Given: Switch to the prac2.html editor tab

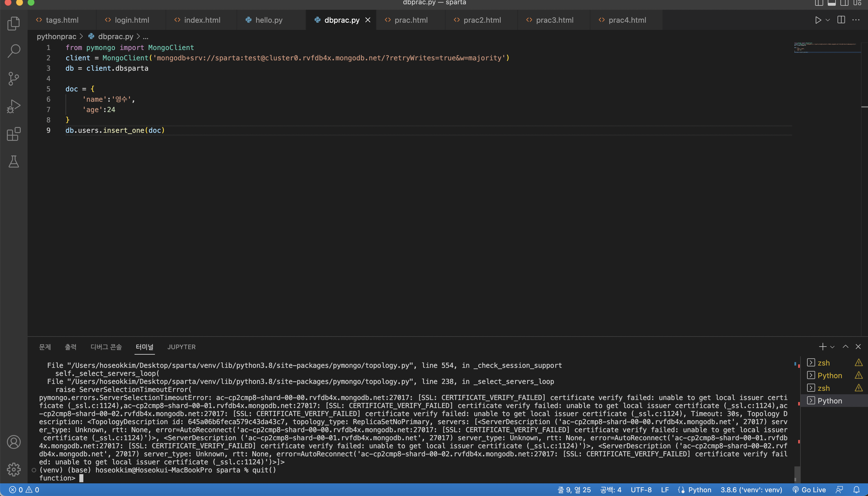Looking at the screenshot, I should coord(482,20).
